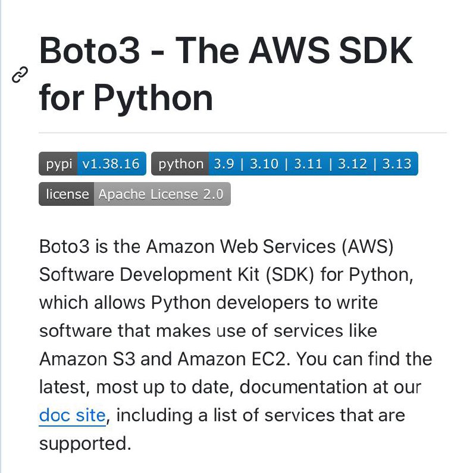Click the words Amazon EC2 in the paragraph
Screen dimensions: 476x473
pos(231,359)
